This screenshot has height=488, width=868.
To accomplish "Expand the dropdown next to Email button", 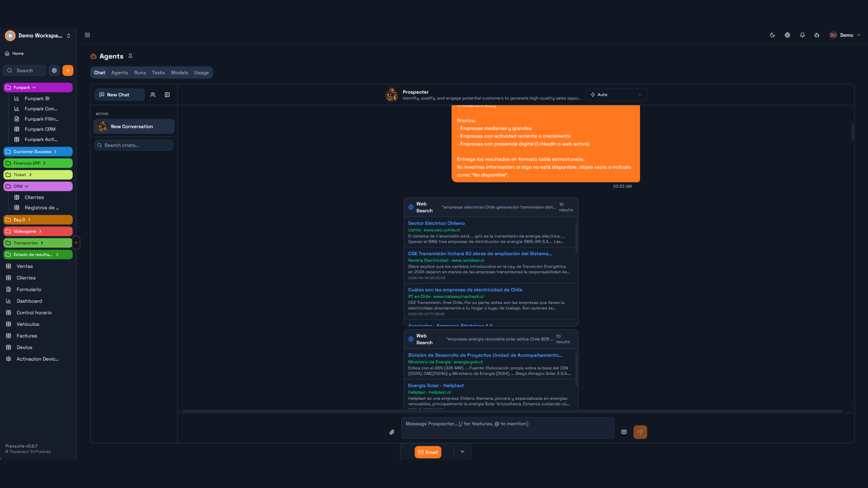I will point(462,452).
